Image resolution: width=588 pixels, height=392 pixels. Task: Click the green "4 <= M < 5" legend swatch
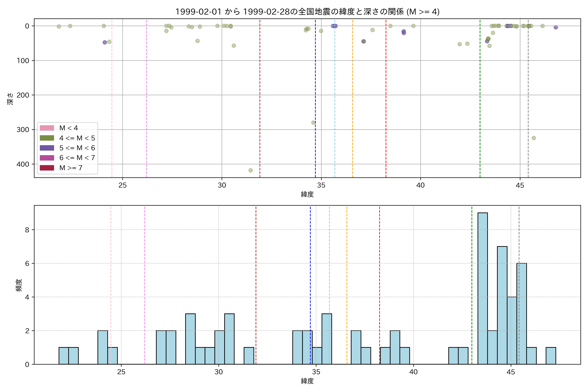point(47,138)
